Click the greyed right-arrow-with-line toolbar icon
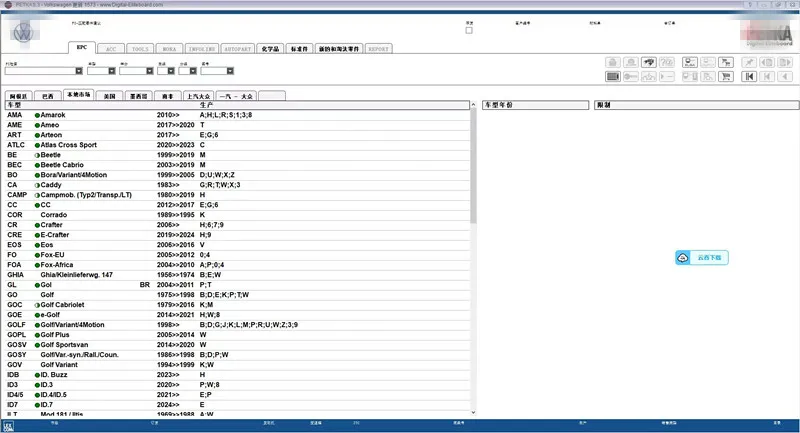 [x=667, y=77]
